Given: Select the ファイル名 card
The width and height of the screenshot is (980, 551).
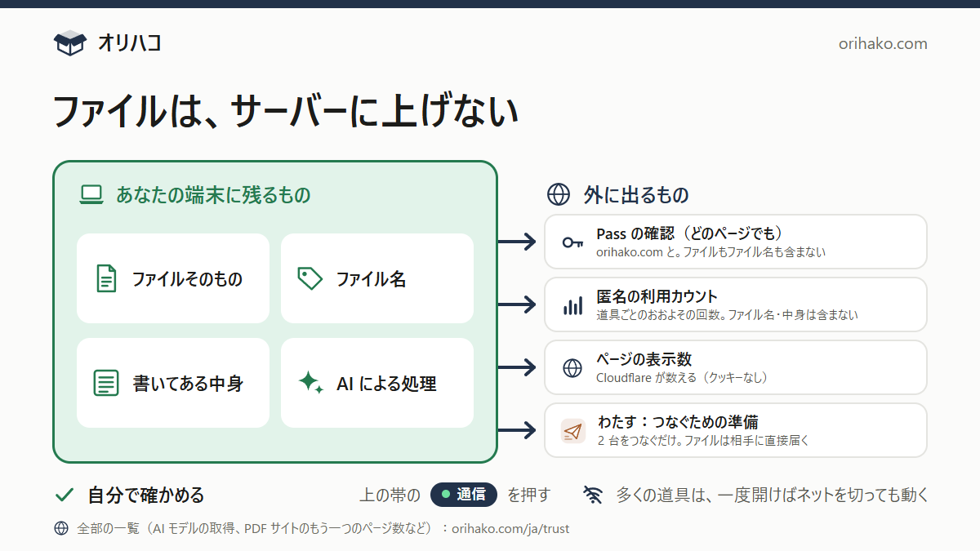Looking at the screenshot, I should pos(377,278).
